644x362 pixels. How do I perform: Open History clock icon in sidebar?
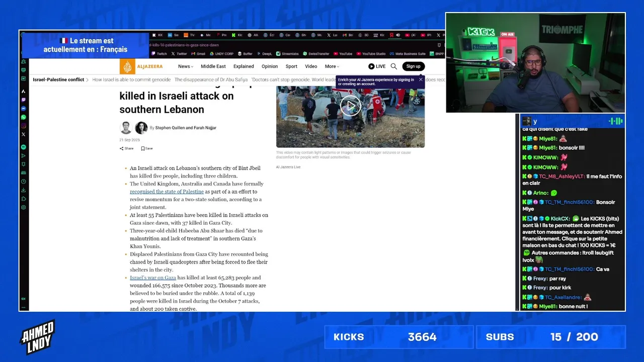coord(24,182)
